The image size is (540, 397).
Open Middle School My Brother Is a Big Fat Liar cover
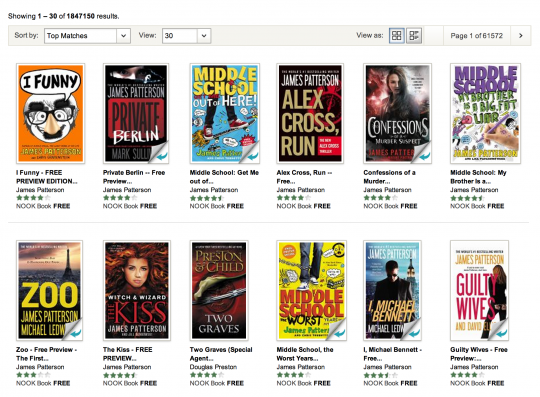click(x=485, y=113)
